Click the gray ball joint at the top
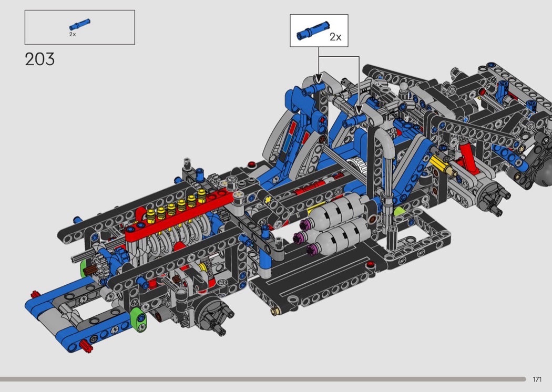The image size is (552, 392). [405, 88]
